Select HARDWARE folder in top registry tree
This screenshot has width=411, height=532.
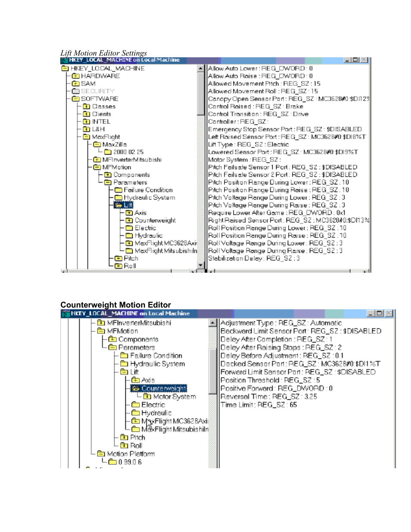tap(96, 76)
